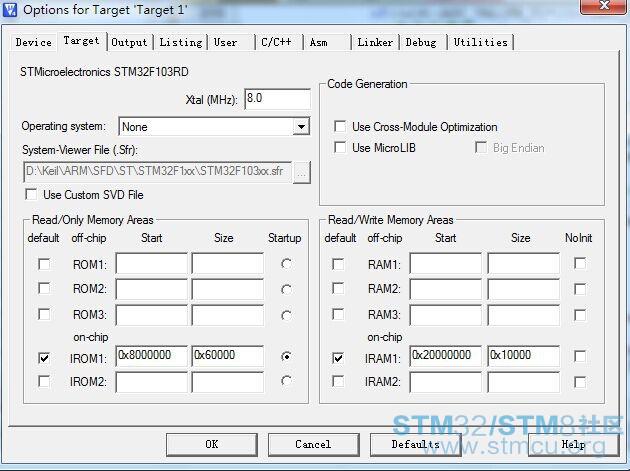
Task: Select the Linker tab
Action: coord(375,42)
